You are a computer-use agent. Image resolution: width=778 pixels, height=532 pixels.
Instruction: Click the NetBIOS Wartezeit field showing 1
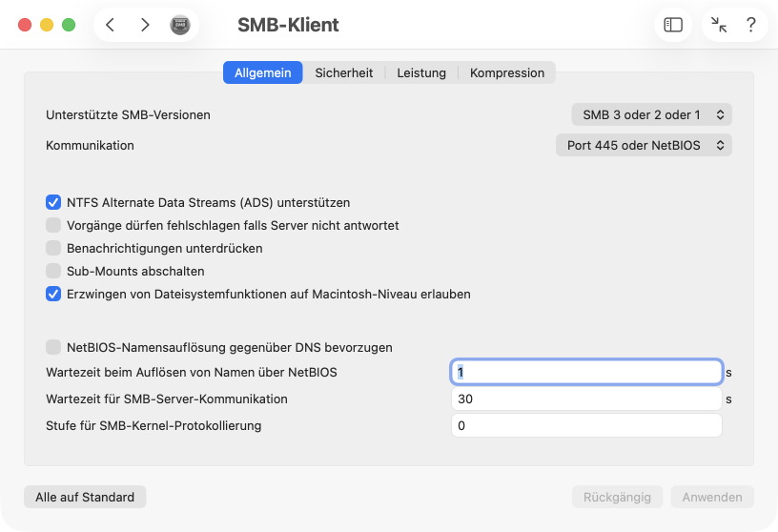586,372
